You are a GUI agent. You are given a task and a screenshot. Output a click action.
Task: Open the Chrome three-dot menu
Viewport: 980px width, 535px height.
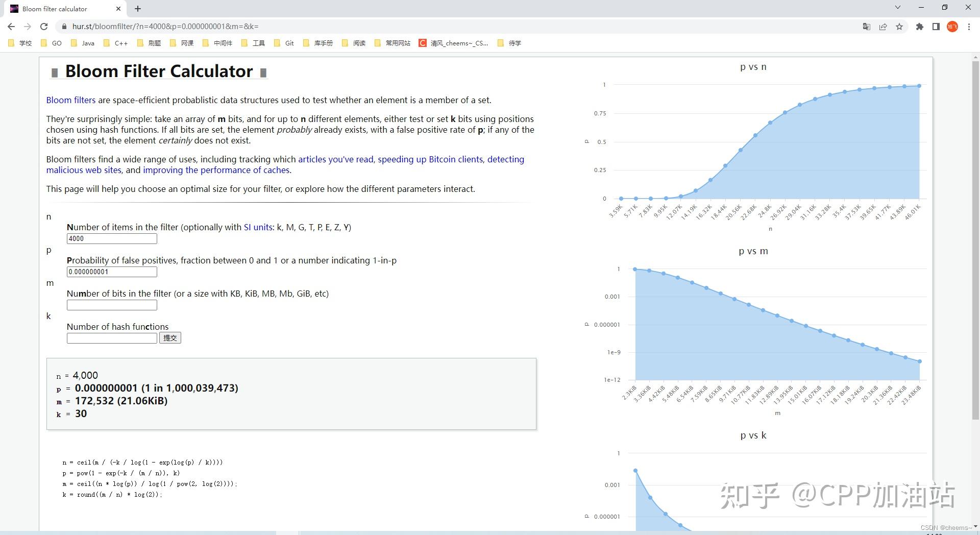[969, 27]
